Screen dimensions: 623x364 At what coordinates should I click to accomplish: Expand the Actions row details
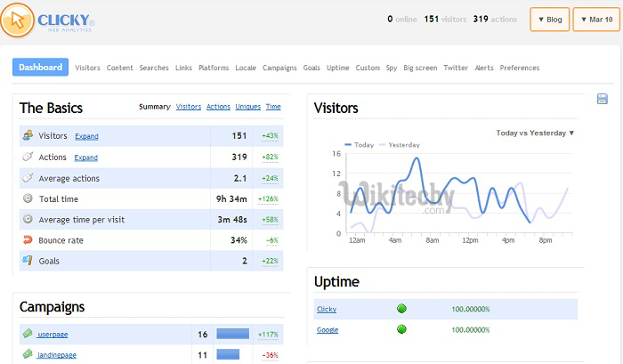[85, 158]
